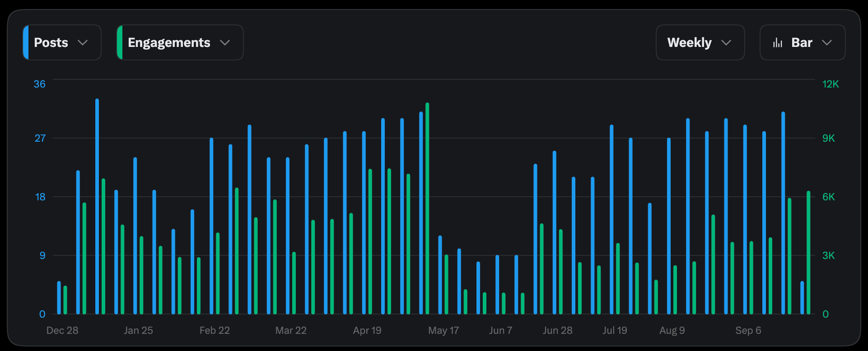Click the "6K" engagements axis value
This screenshot has height=351, width=868.
point(829,197)
